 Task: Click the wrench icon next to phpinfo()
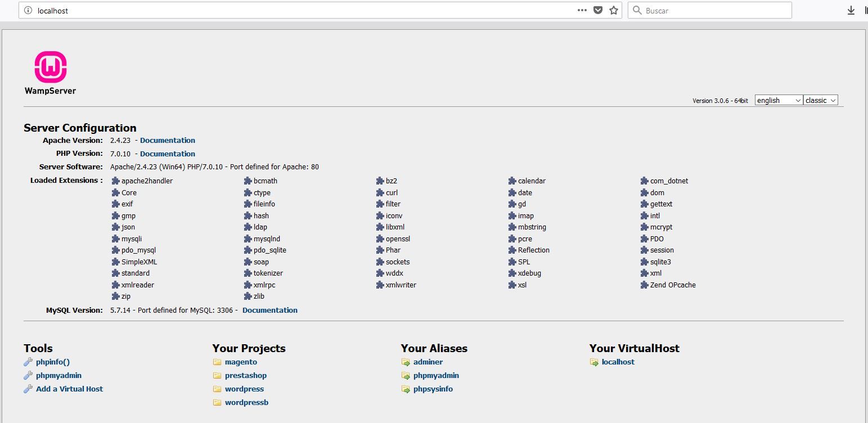point(28,362)
